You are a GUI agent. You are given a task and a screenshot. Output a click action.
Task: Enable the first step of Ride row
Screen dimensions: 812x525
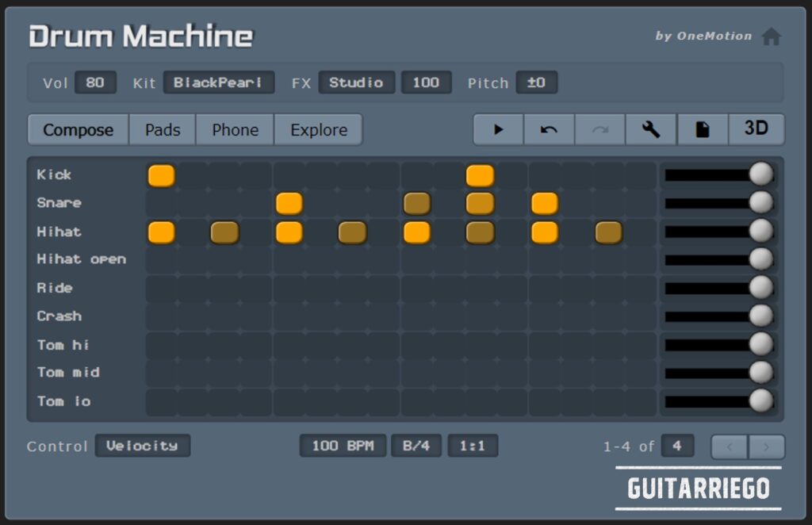pos(162,289)
